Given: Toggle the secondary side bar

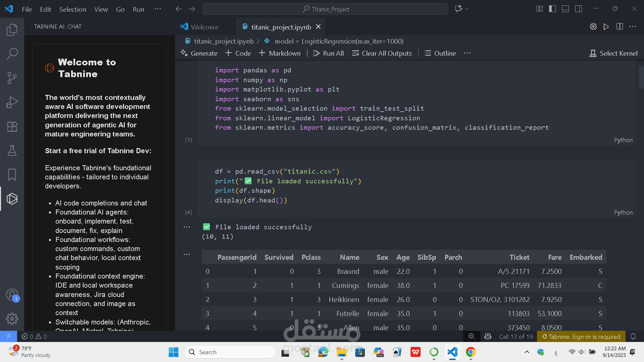Looking at the screenshot, I should click(579, 9).
